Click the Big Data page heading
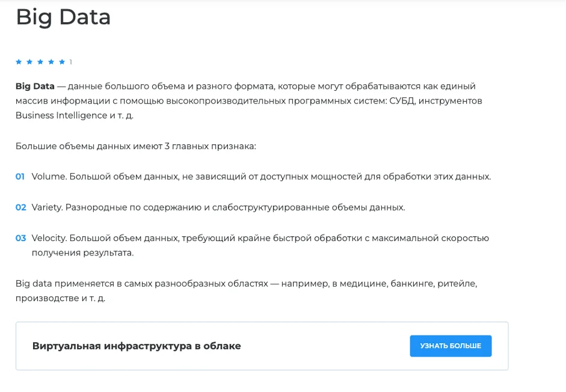566x392 pixels. tap(63, 17)
